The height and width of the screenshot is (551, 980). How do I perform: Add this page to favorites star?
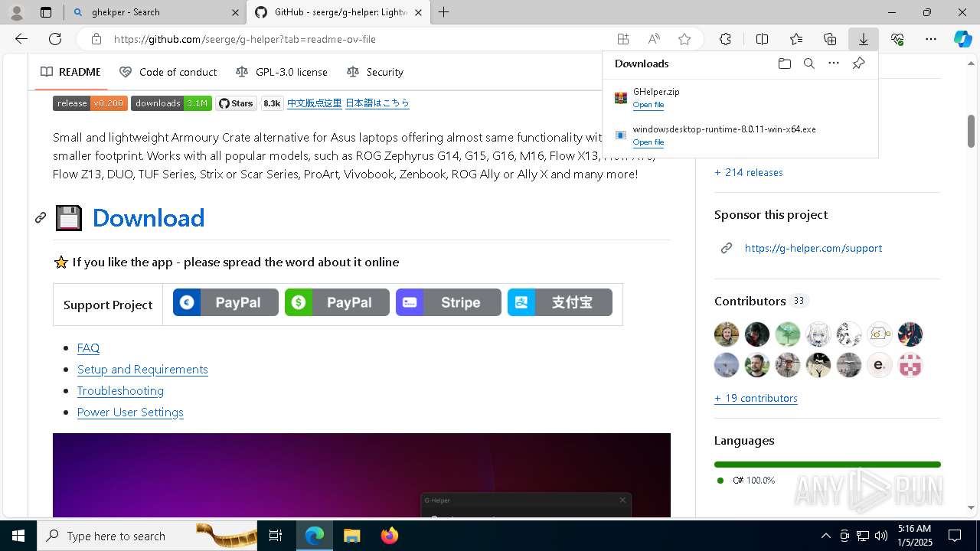pyautogui.click(x=684, y=39)
